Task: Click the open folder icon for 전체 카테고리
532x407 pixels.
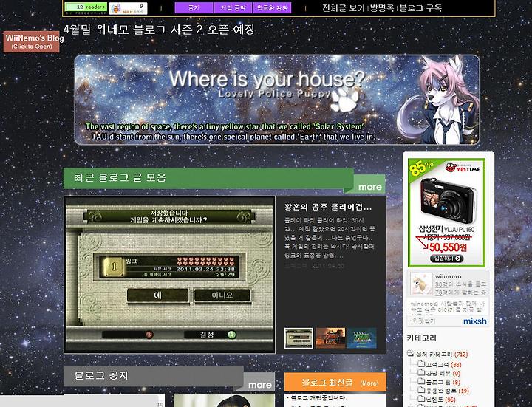Action: pyautogui.click(x=411, y=353)
